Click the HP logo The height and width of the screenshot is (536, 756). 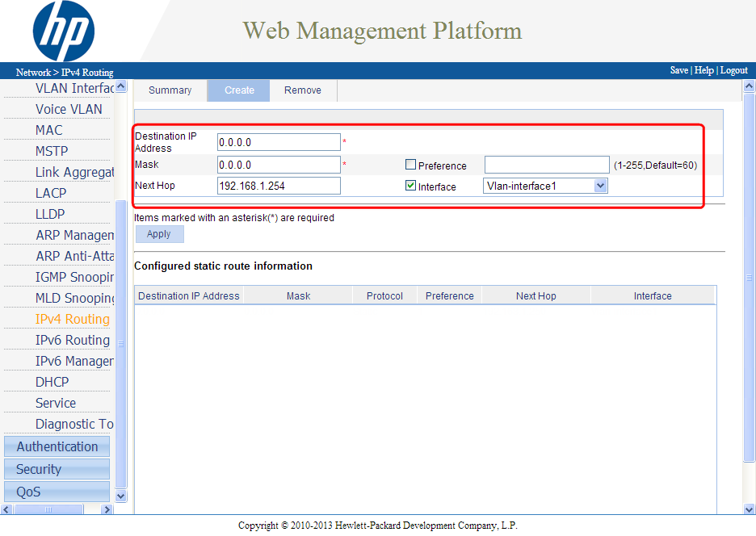pos(64,31)
